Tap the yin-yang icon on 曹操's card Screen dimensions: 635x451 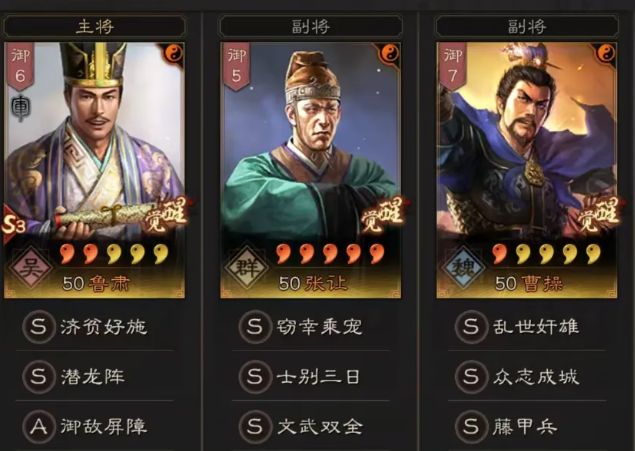pos(606,53)
